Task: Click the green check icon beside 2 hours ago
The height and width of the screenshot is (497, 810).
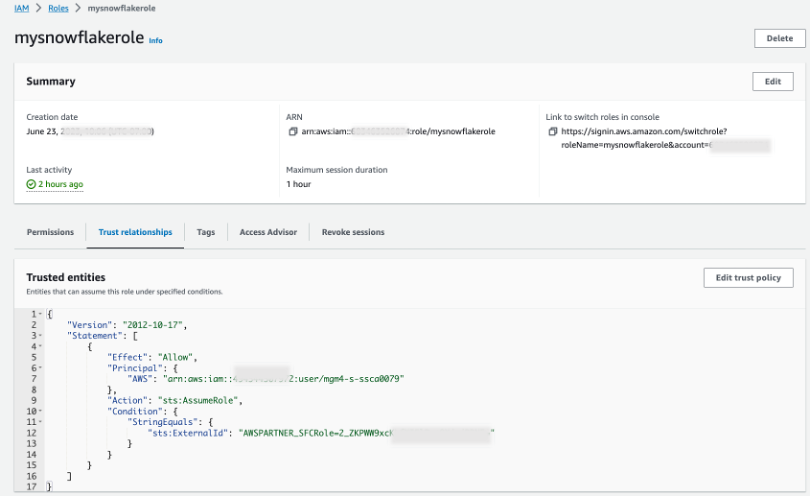Action: pos(31,184)
